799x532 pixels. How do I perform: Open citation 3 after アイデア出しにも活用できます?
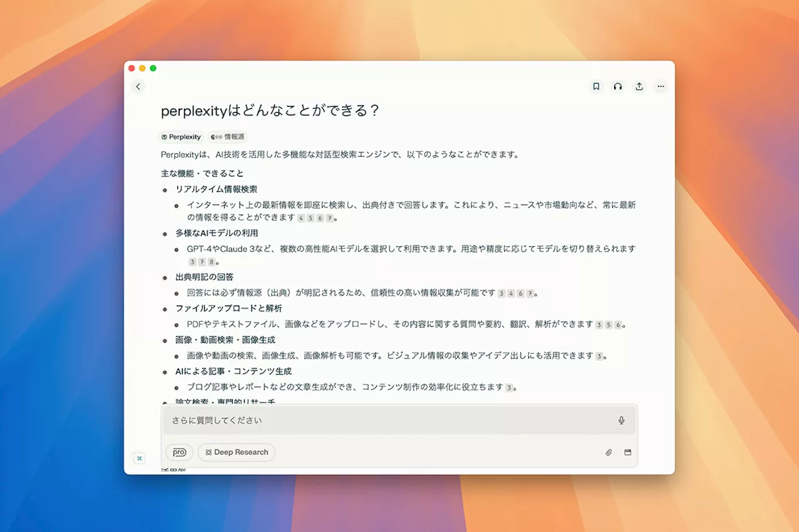(599, 356)
